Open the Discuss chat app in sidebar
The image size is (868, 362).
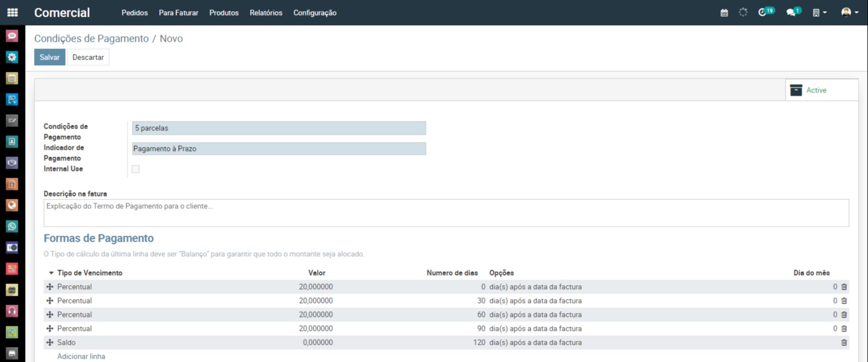pos(12,36)
